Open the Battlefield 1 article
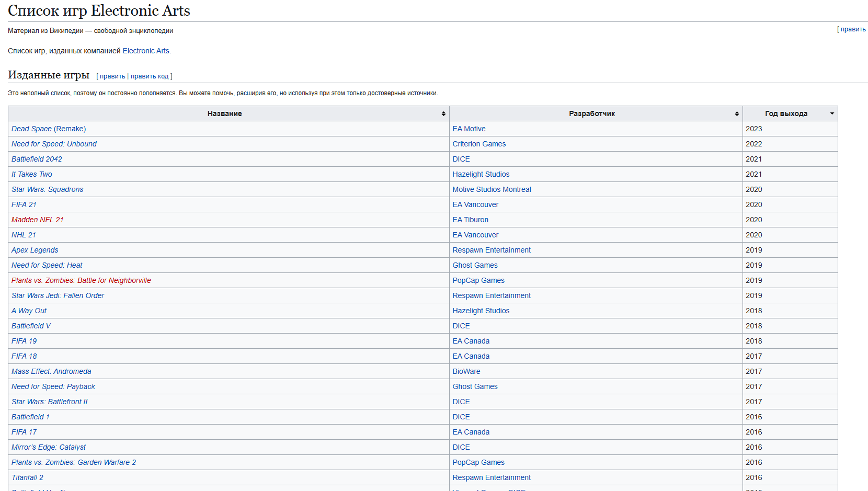This screenshot has height=491, width=868. 30,417
